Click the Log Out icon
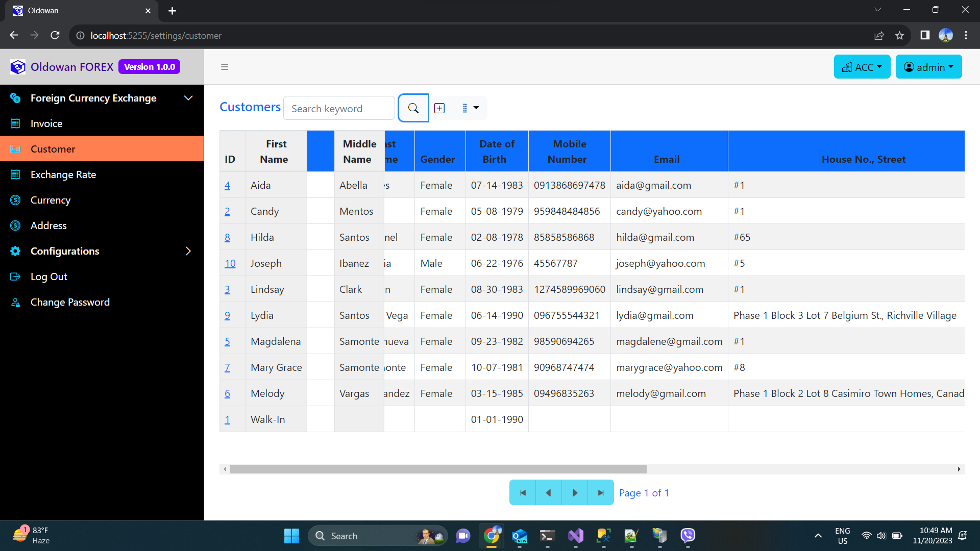Screen dimensions: 980x551 click(15, 276)
